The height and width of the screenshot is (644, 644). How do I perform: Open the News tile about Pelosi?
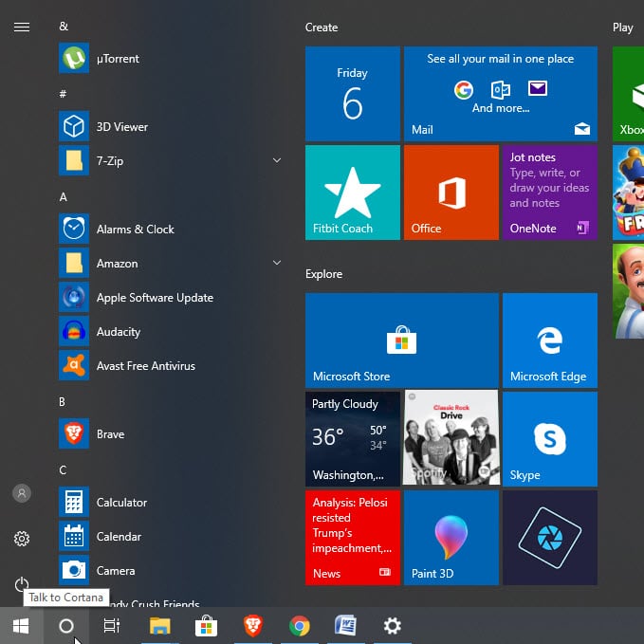click(353, 538)
